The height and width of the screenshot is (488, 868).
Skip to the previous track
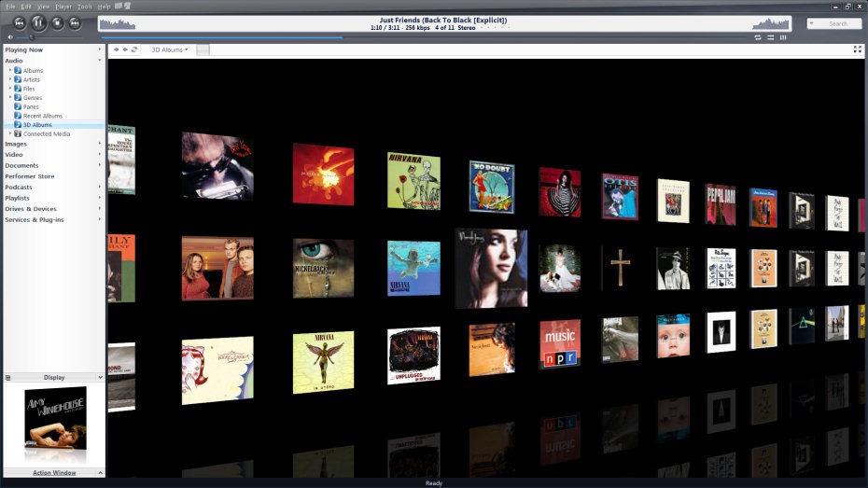pyautogui.click(x=20, y=22)
